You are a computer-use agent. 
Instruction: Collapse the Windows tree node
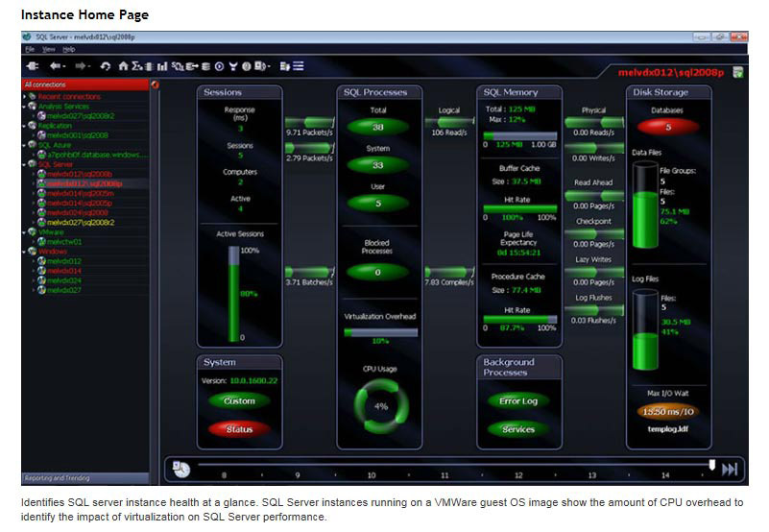[x=25, y=252]
